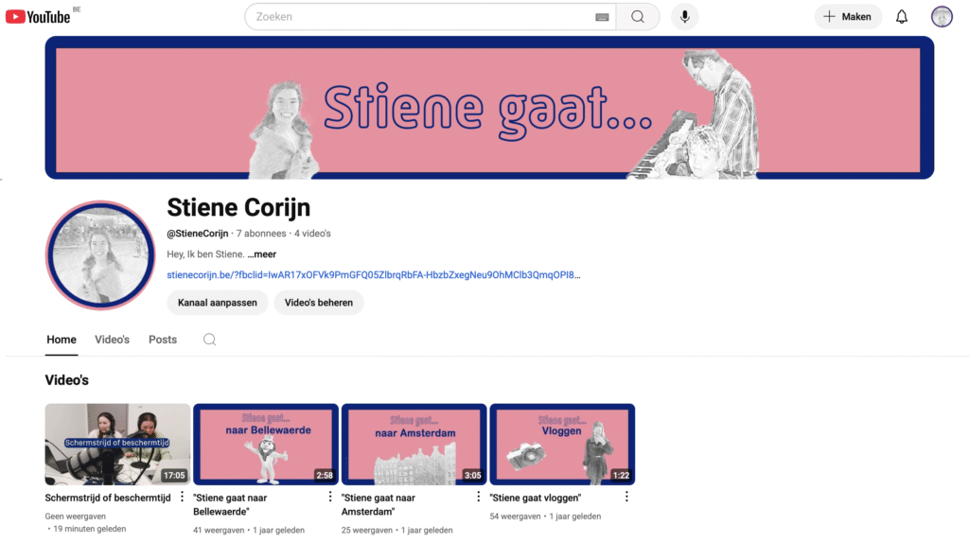
Task: Click title "Stiene gaat naar Bellewaerde"
Action: 230,504
